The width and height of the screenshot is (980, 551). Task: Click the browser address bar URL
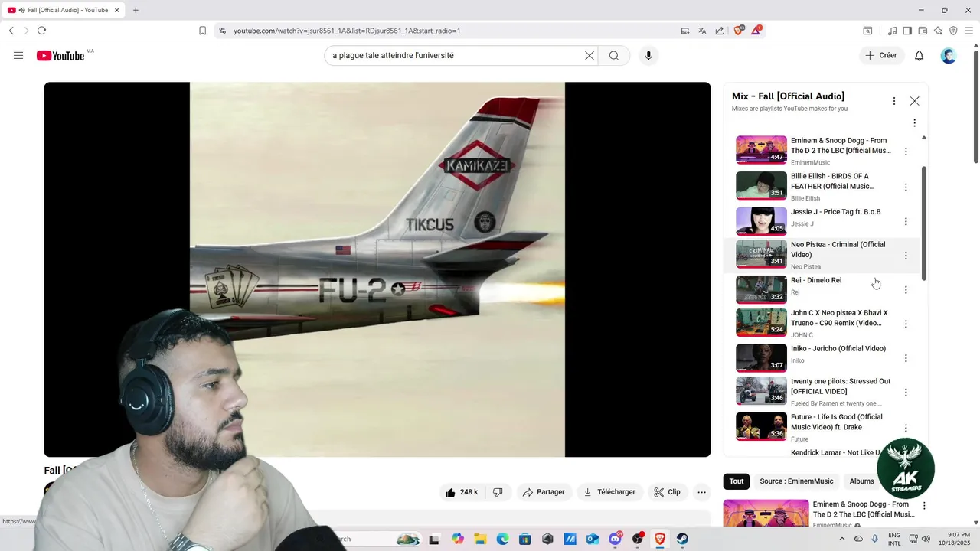[x=347, y=31]
